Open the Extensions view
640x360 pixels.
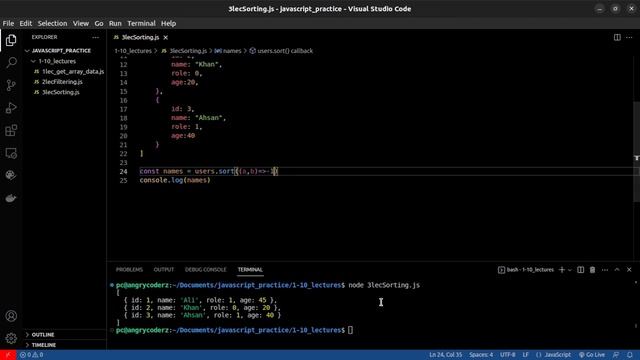[11, 131]
